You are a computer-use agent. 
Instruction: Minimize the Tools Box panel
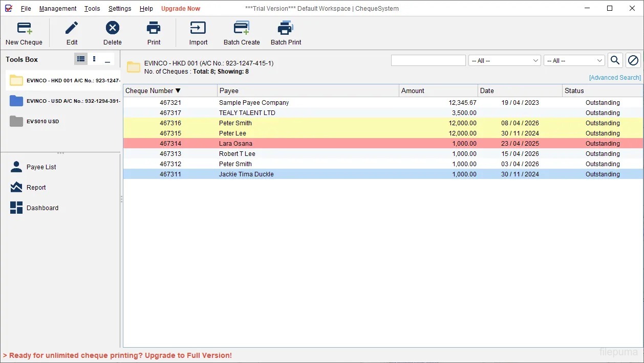pos(108,59)
